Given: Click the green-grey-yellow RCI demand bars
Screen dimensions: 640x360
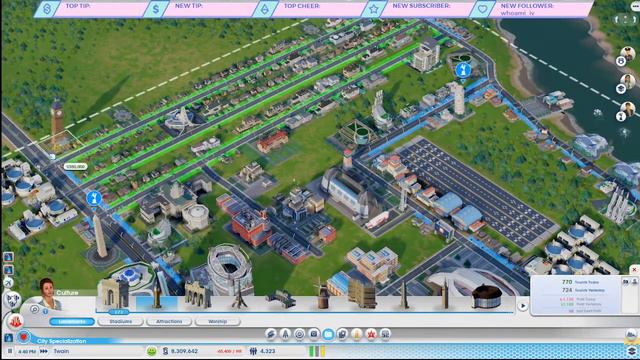Looking at the screenshot, I should pyautogui.click(x=317, y=351).
